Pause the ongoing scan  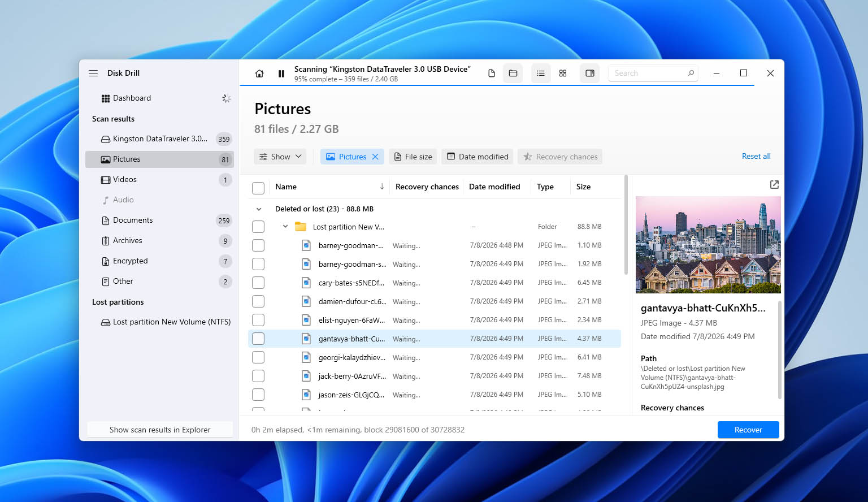click(281, 73)
